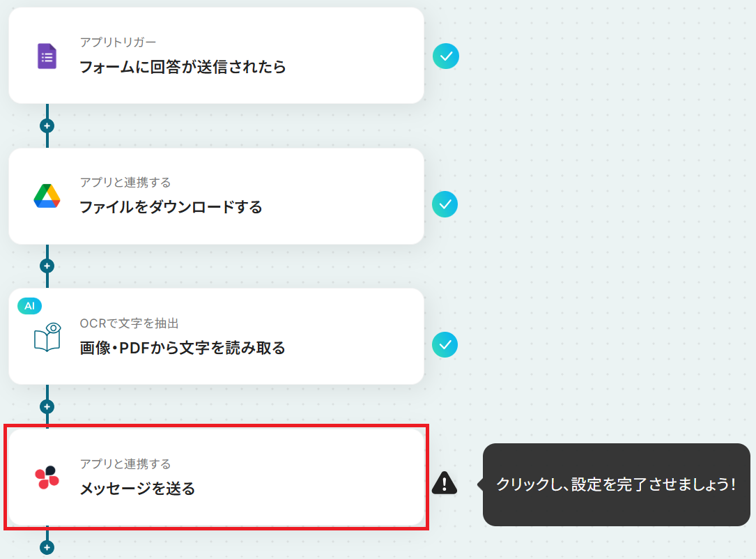Add a step below the send message card
This screenshot has height=559, width=756.
pyautogui.click(x=47, y=547)
